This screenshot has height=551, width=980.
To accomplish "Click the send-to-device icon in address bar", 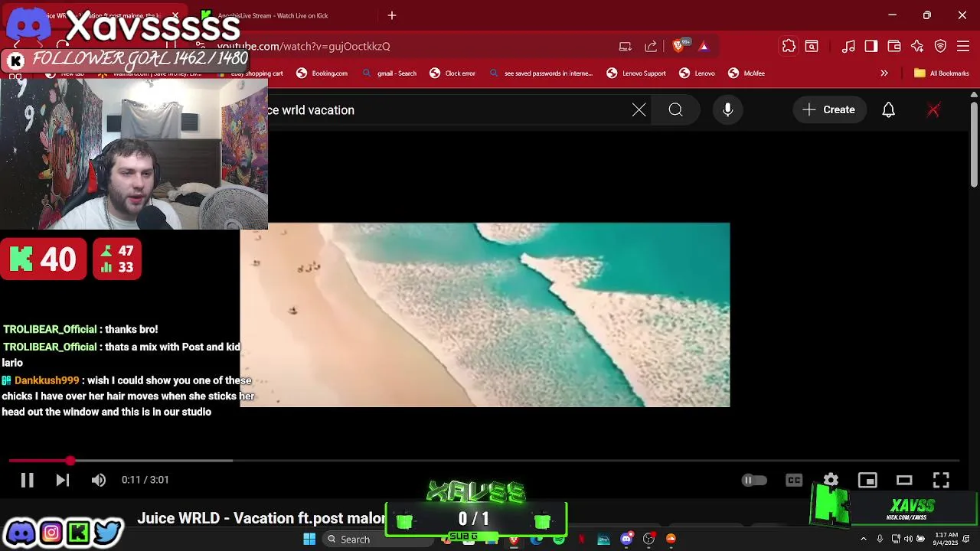I will point(625,46).
